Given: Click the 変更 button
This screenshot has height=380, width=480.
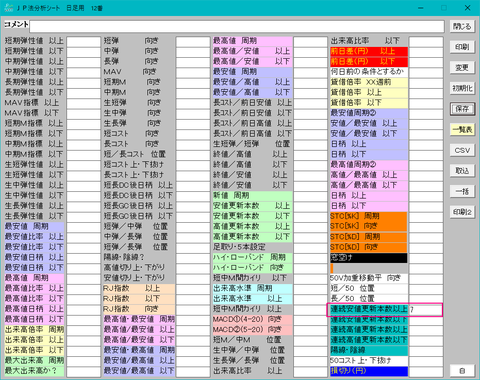Looking at the screenshot, I should [x=462, y=68].
